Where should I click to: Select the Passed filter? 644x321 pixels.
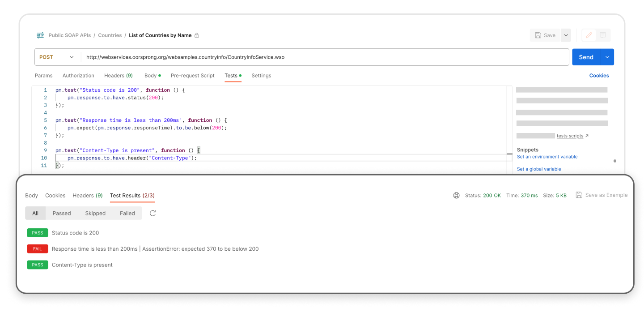[x=62, y=213]
